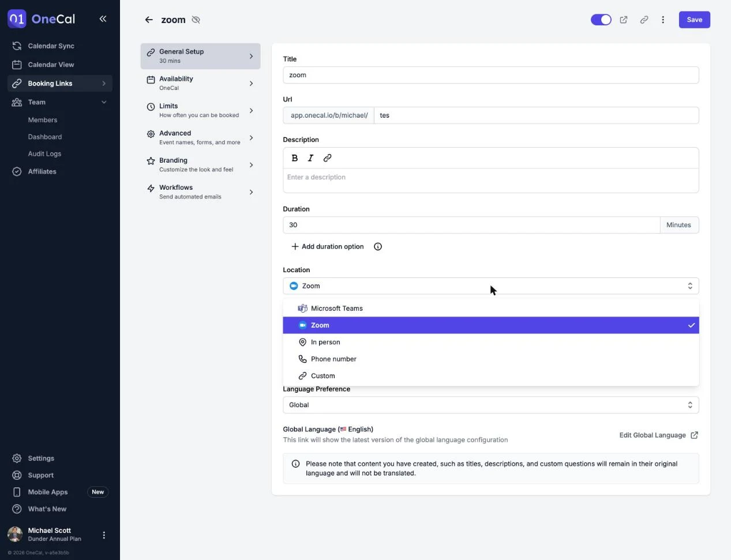This screenshot has width=731, height=560.
Task: Open Language Preference dropdown
Action: [490, 405]
